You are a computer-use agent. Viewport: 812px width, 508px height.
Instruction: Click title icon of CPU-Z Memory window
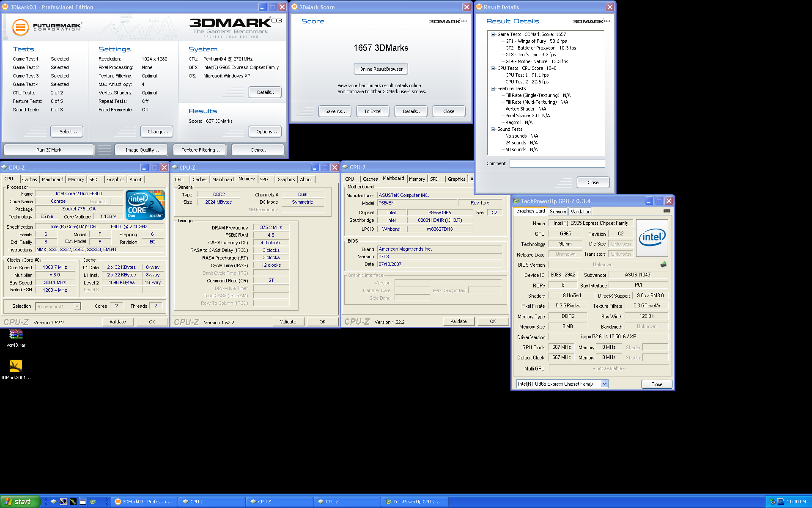175,167
